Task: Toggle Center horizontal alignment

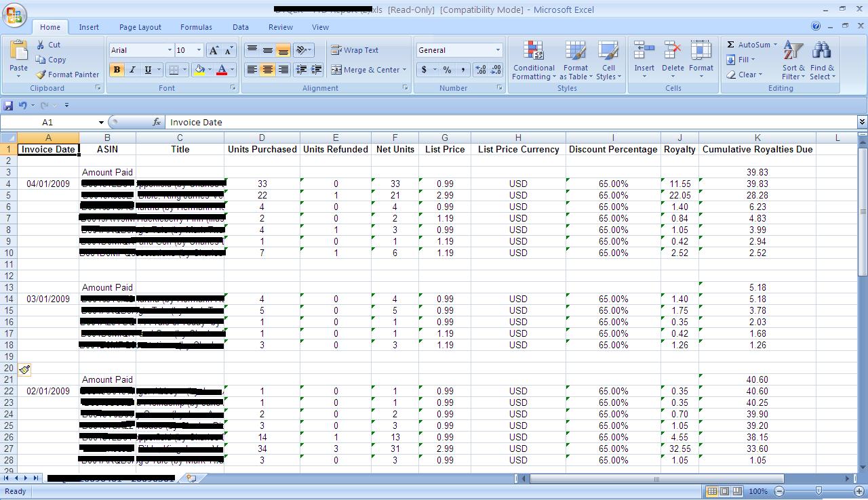Action: (268, 70)
